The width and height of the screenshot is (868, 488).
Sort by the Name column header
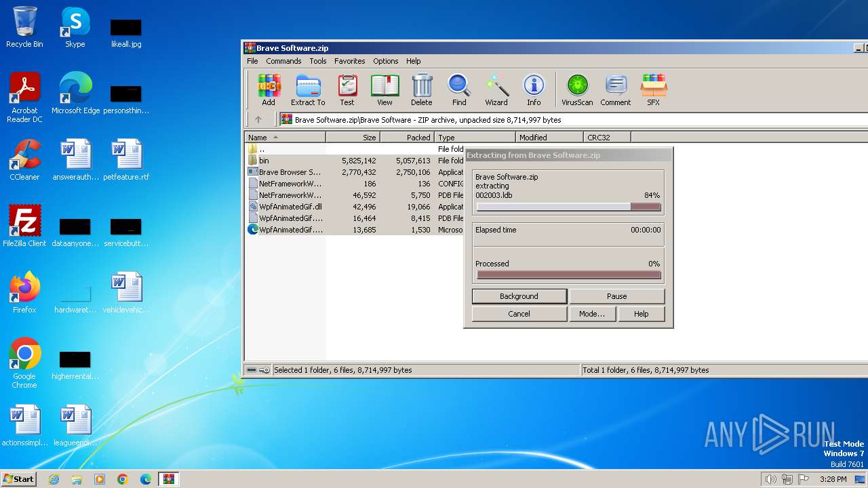pos(285,137)
